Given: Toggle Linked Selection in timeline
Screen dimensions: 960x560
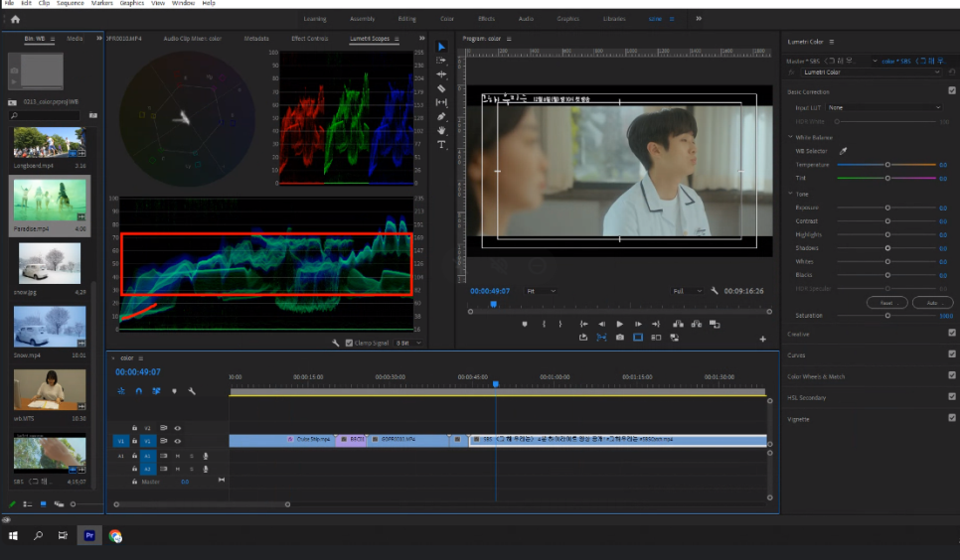Looking at the screenshot, I should (156, 391).
